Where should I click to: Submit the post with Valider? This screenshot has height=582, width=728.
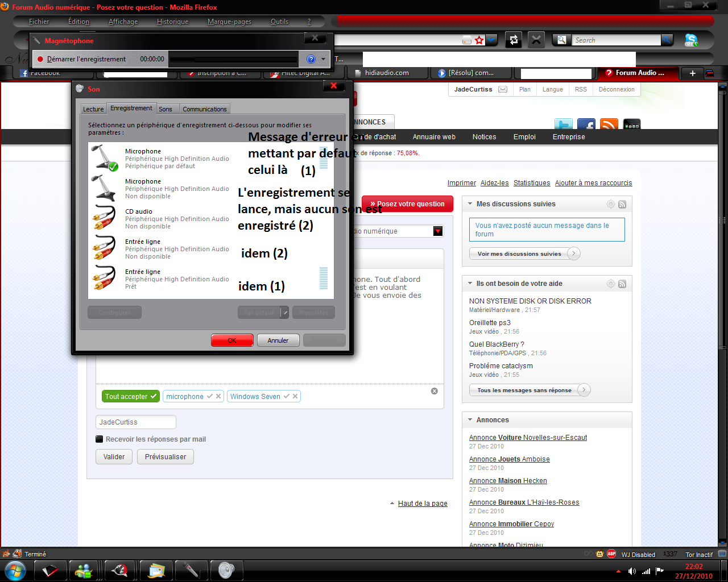pyautogui.click(x=114, y=456)
